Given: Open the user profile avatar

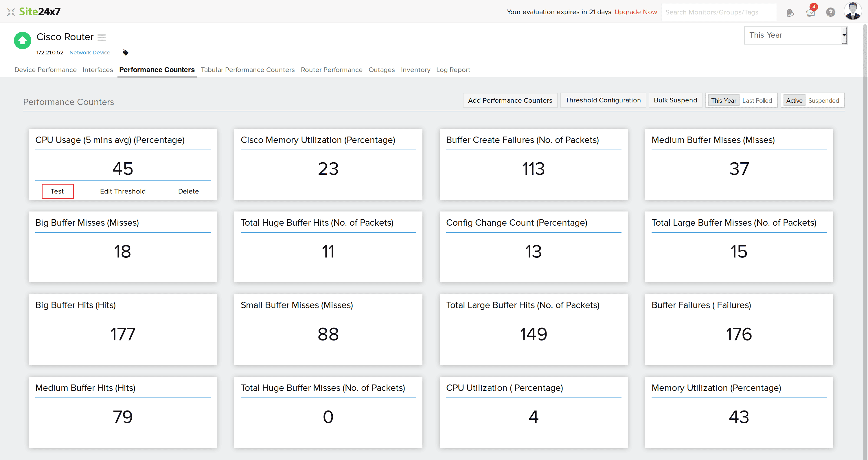Looking at the screenshot, I should pos(852,12).
